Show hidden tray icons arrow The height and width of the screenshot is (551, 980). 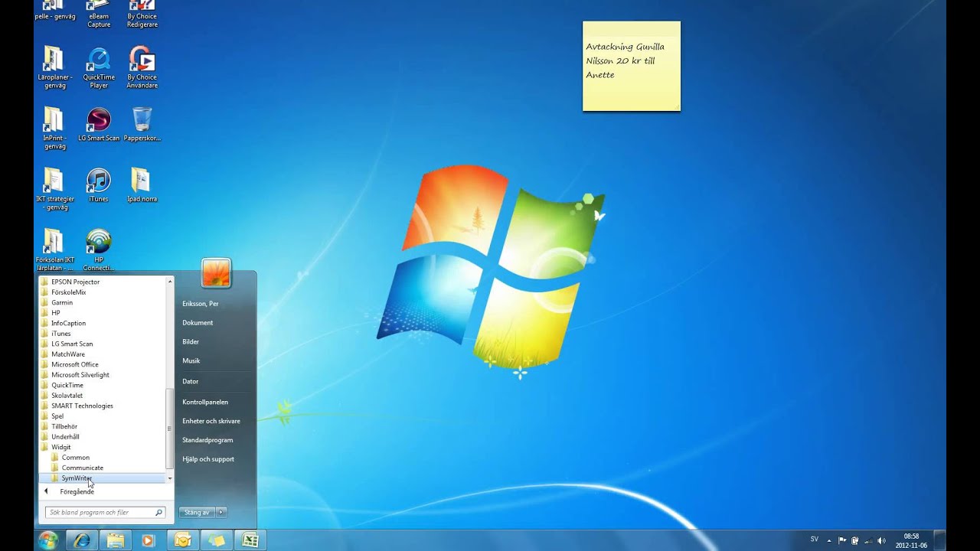tap(829, 540)
